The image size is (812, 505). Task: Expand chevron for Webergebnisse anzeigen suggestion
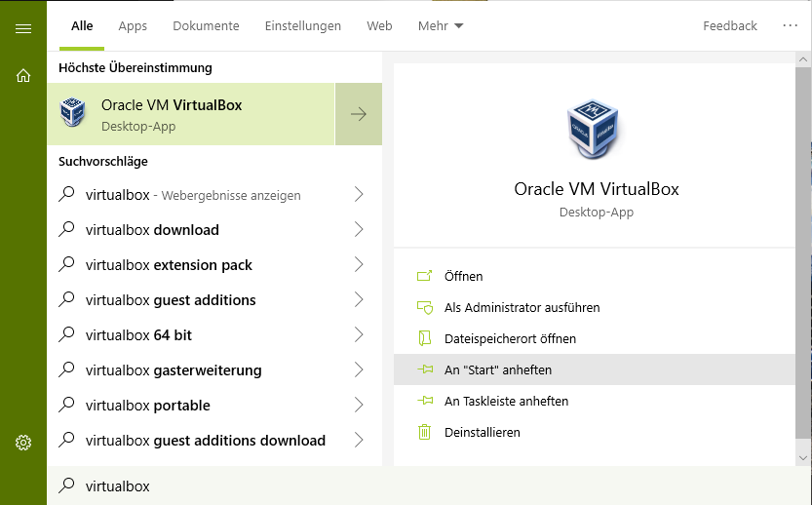point(359,194)
